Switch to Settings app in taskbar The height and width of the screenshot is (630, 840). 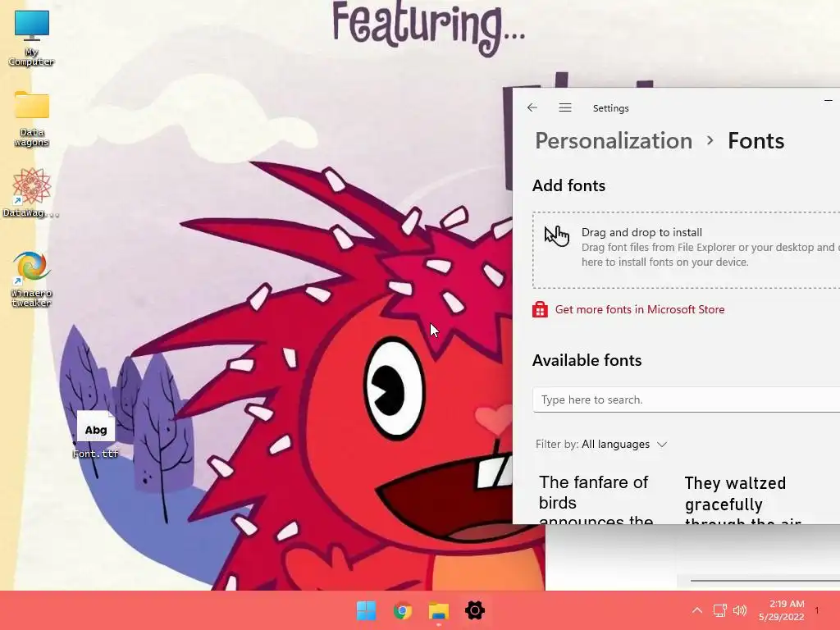(475, 610)
